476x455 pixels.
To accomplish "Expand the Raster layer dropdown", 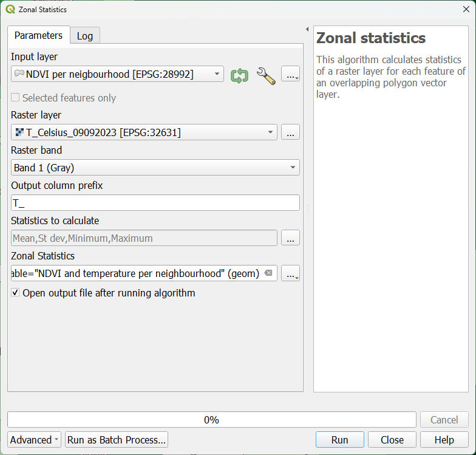I will [270, 132].
